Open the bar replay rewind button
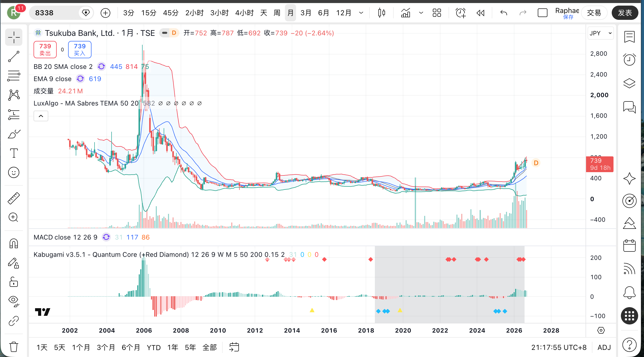This screenshot has width=644, height=357. coord(480,13)
